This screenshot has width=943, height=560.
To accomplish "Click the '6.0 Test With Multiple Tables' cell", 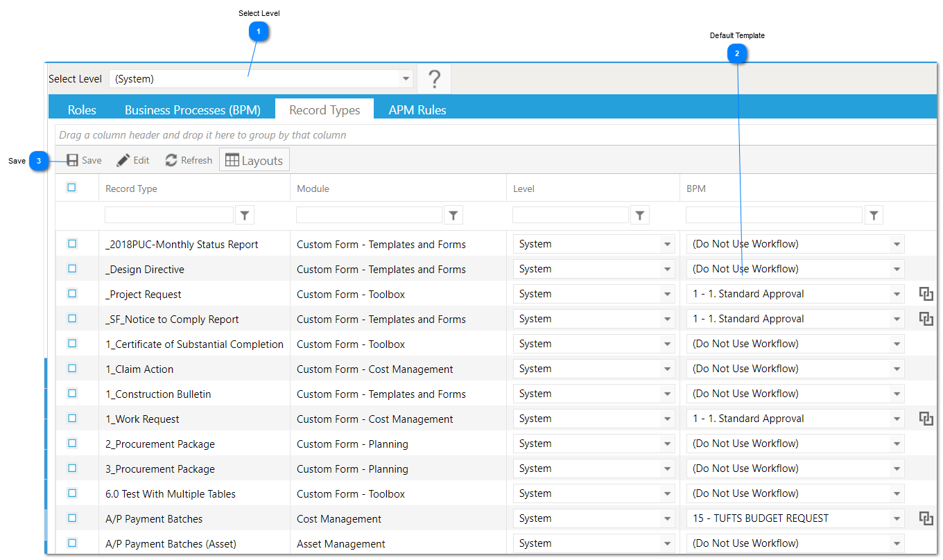I will click(171, 494).
